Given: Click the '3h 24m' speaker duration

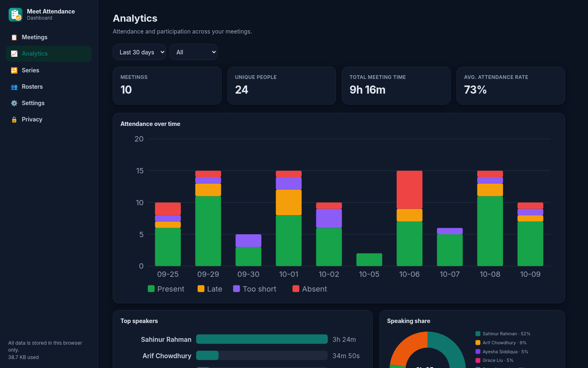Looking at the screenshot, I should pos(344,339).
